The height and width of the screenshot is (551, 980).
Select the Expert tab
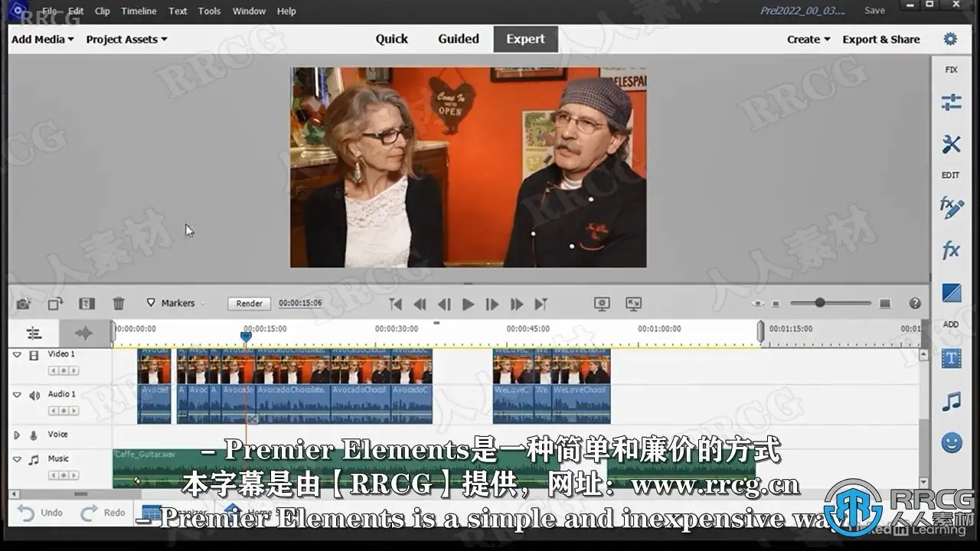[525, 39]
